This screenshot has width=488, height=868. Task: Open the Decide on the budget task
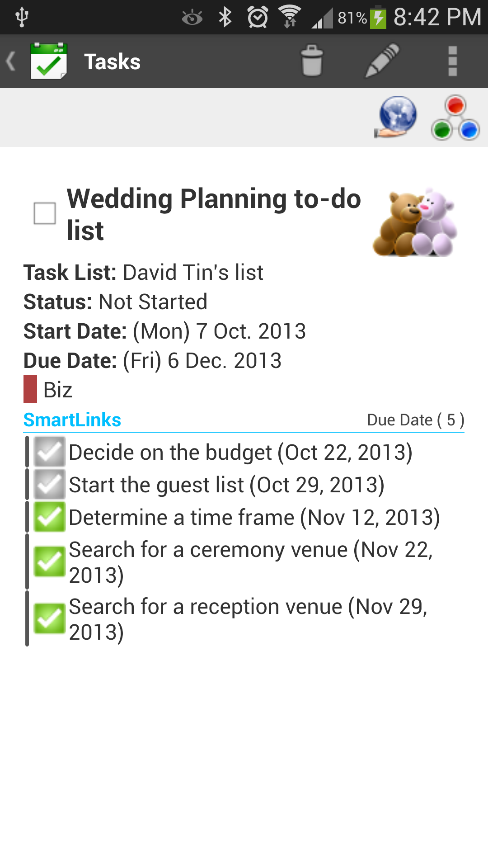coord(240,452)
